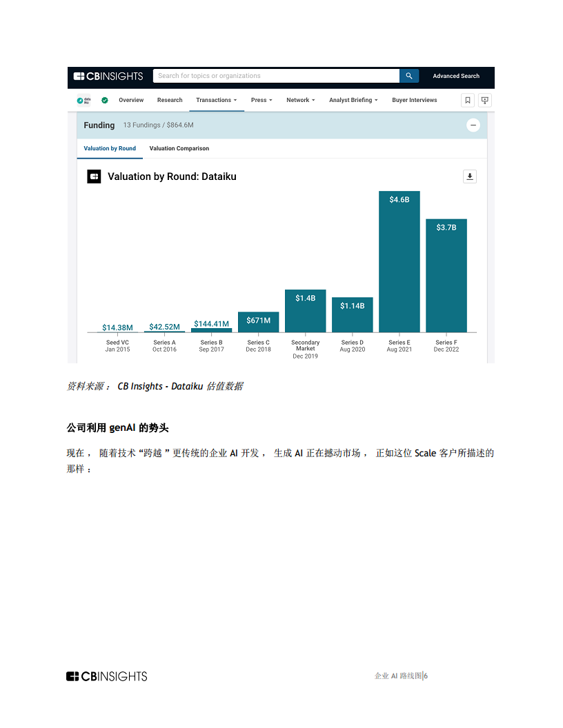Click the heading 公司利用 genAI 的势头

[117, 427]
